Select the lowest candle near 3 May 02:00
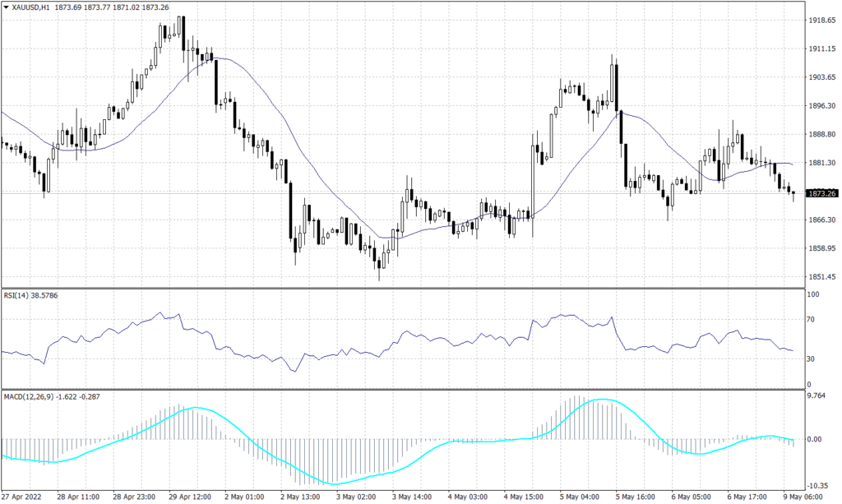The height and width of the screenshot is (504, 842). pos(379,263)
